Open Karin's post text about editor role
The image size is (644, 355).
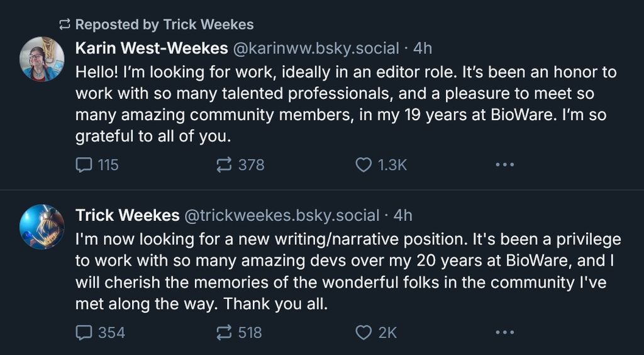coord(345,104)
